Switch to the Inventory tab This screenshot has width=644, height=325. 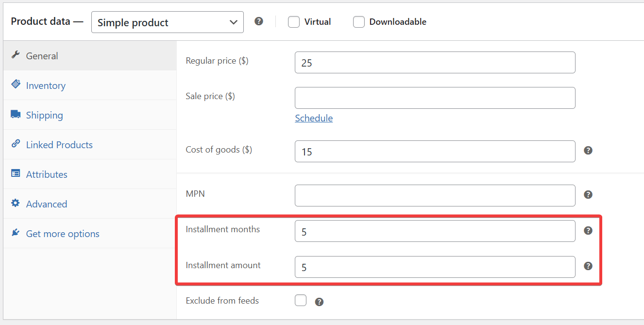click(90, 86)
